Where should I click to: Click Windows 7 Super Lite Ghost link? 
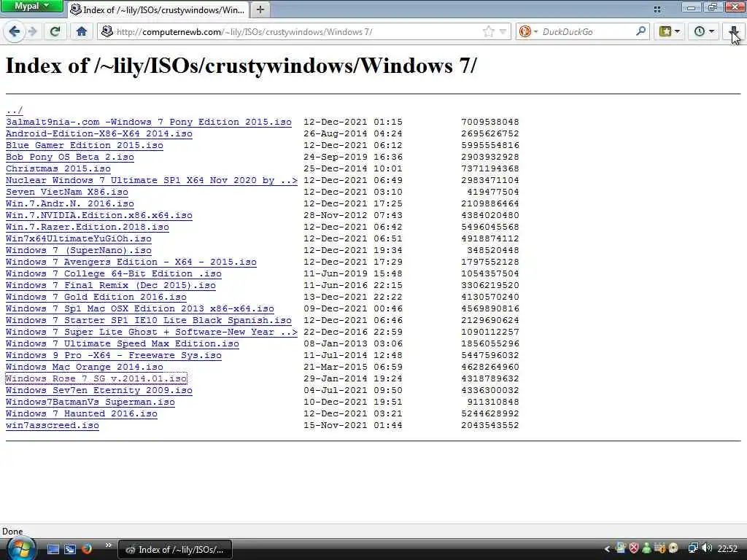(152, 332)
